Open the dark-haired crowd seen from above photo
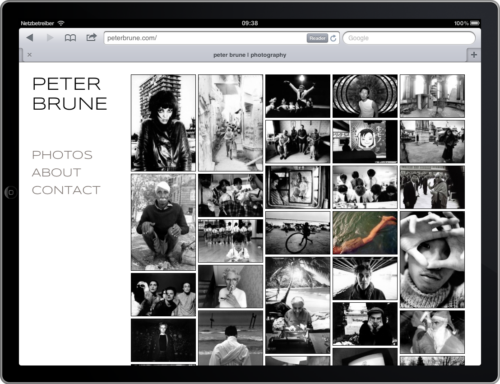 [x=365, y=187]
